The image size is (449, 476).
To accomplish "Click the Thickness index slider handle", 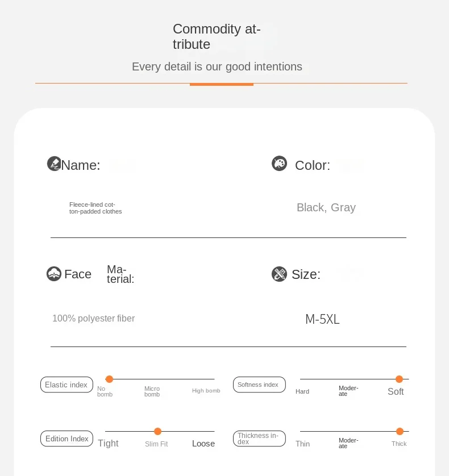I will tap(400, 431).
